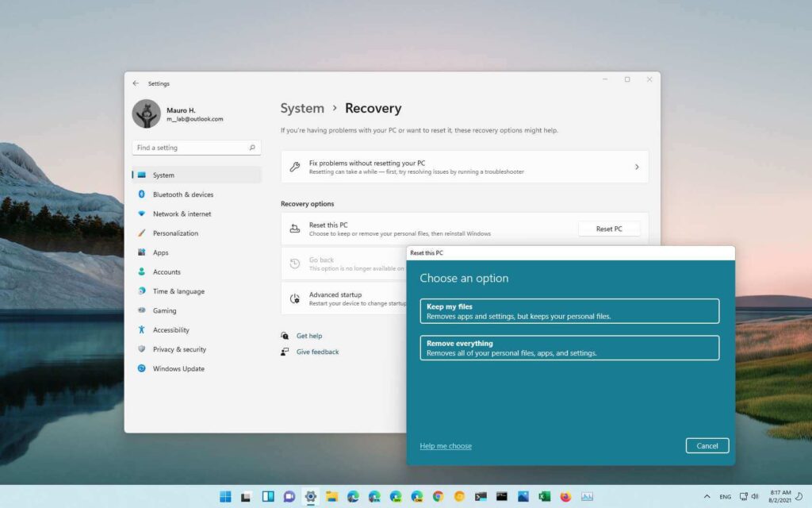Launch Excel from the taskbar
Viewport: 812px width, 508px height.
tap(544, 497)
